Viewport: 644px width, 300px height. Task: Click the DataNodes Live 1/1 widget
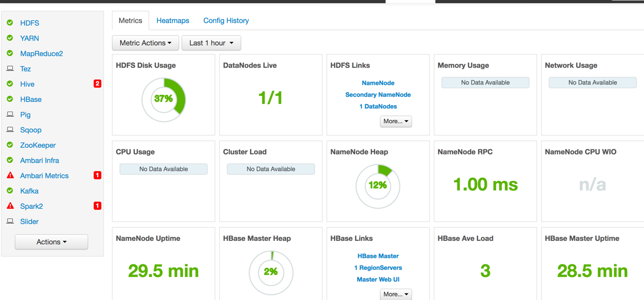(x=270, y=98)
